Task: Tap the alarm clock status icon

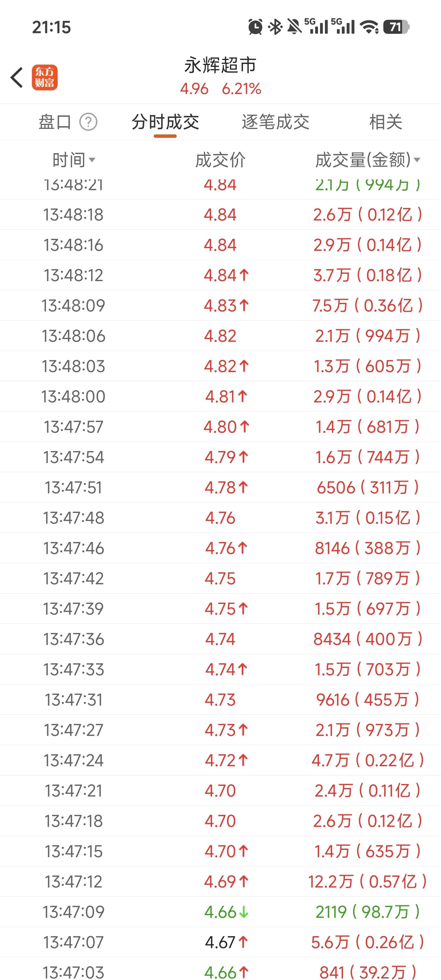Action: (x=255, y=27)
